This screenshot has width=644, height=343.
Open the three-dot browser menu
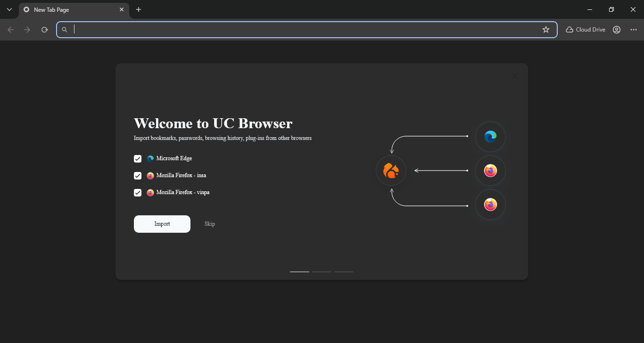(633, 29)
